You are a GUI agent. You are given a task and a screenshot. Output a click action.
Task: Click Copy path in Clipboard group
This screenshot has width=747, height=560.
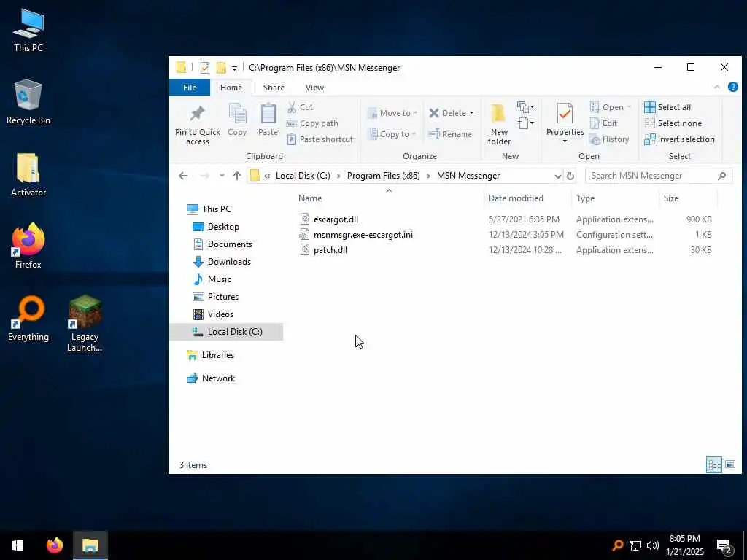point(312,123)
